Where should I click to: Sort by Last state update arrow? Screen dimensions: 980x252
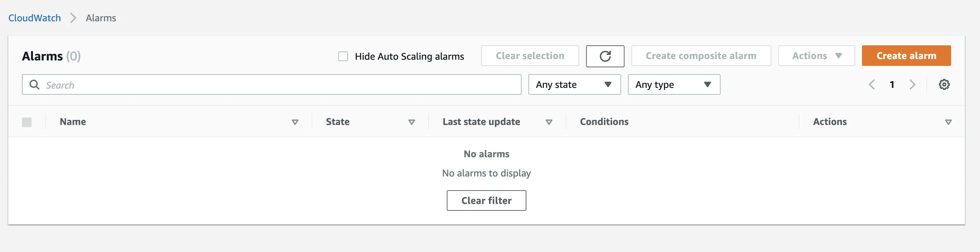(x=549, y=122)
